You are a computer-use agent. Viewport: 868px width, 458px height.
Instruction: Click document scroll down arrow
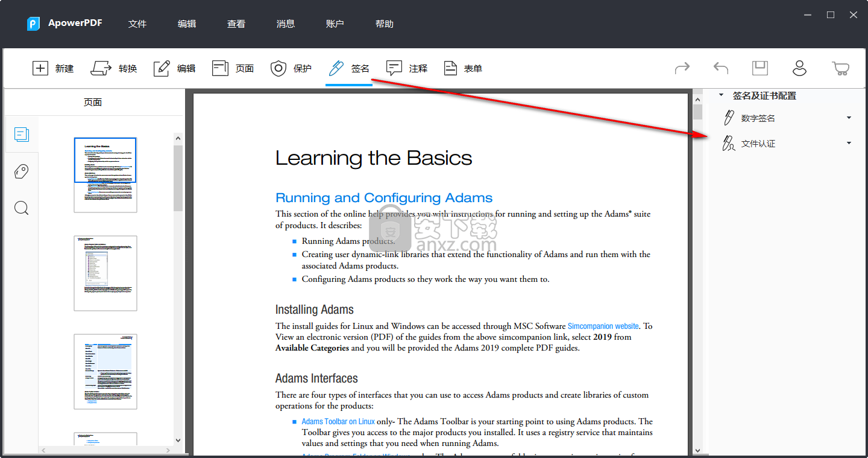[697, 450]
